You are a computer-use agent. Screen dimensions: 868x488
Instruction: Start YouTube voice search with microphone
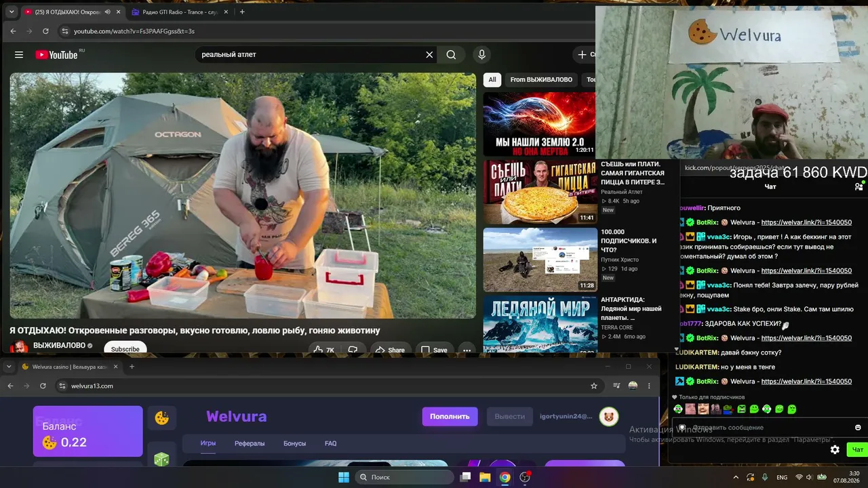point(481,55)
